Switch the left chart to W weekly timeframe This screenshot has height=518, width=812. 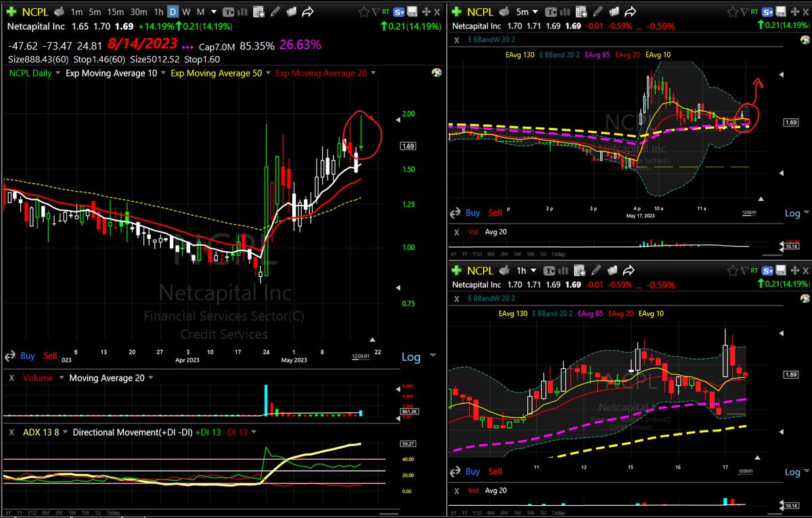pyautogui.click(x=186, y=12)
